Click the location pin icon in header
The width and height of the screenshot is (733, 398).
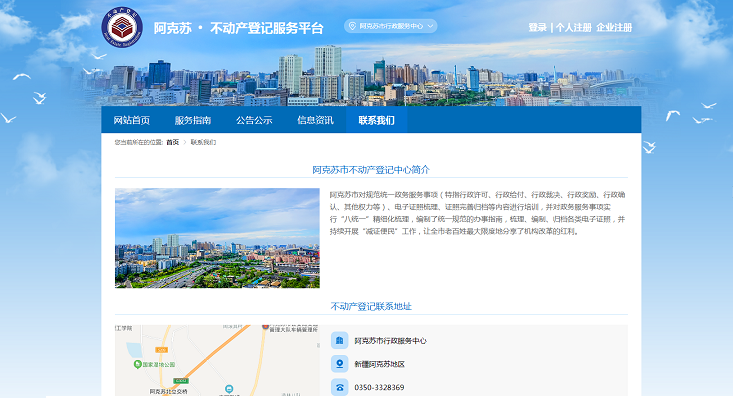coord(352,26)
